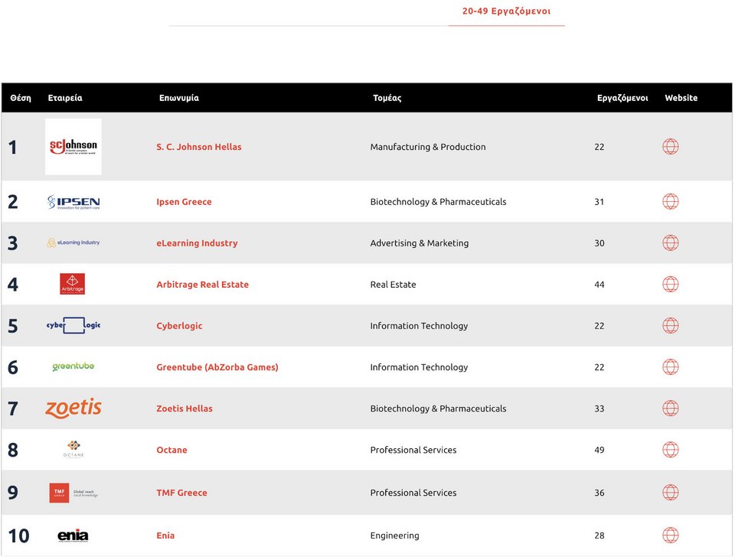This screenshot has height=560, width=735.
Task: Click employee count 28 for Enia
Action: [x=599, y=536]
